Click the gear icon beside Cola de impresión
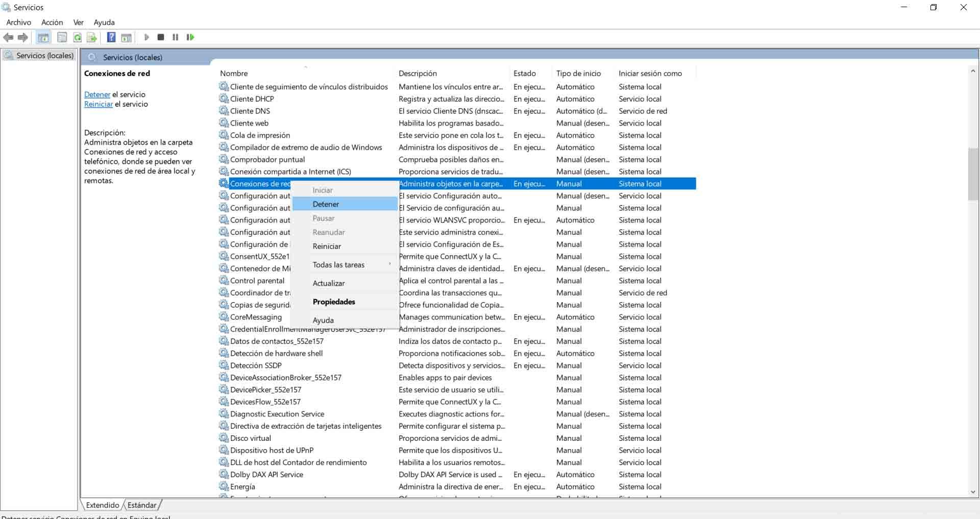Screen dimensions: 980x519 pos(224,135)
